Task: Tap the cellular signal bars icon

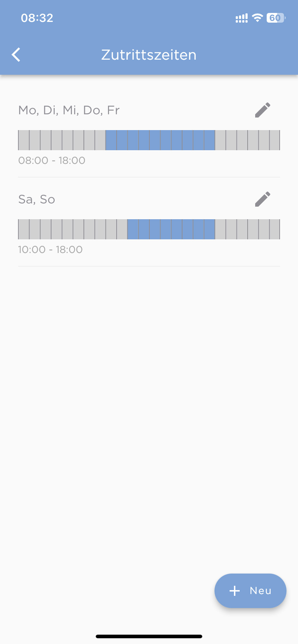Action: pos(241,18)
